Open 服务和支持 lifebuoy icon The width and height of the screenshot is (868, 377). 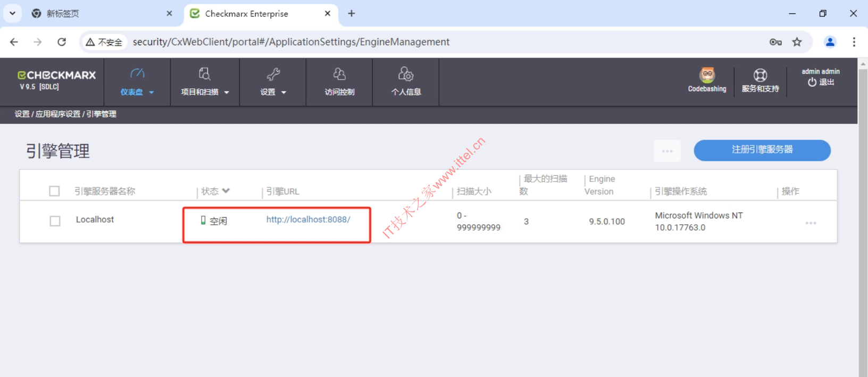pos(760,76)
